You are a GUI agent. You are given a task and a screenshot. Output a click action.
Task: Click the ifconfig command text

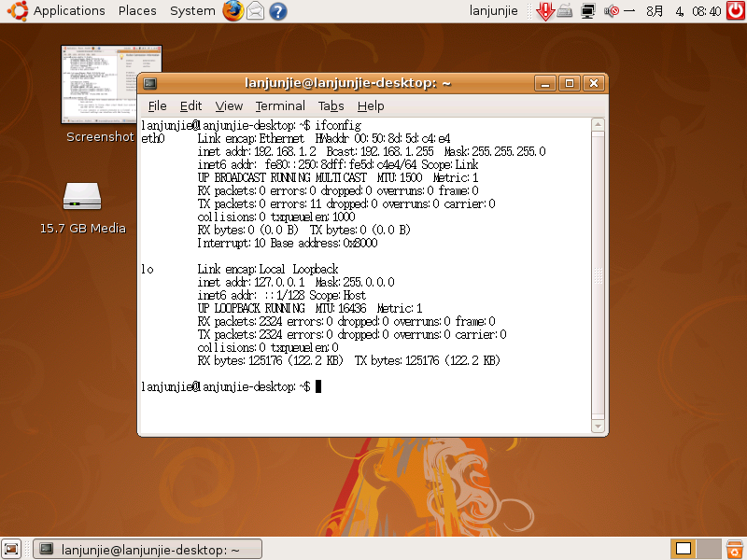338,125
